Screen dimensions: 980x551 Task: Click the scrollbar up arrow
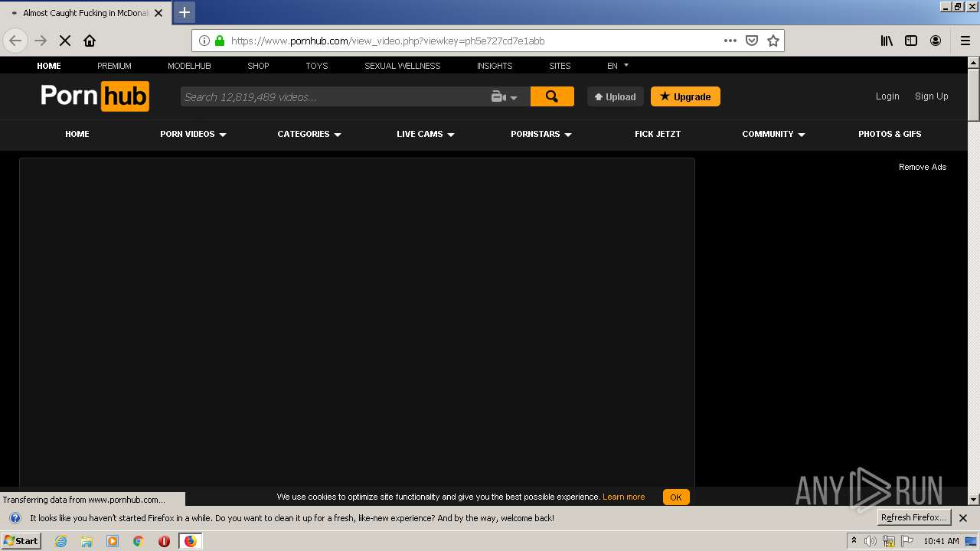(x=974, y=63)
